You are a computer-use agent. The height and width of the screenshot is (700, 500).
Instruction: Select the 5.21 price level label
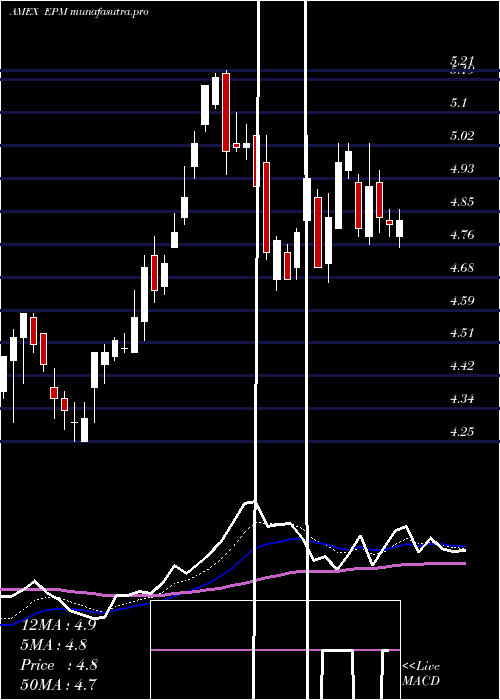(462, 61)
